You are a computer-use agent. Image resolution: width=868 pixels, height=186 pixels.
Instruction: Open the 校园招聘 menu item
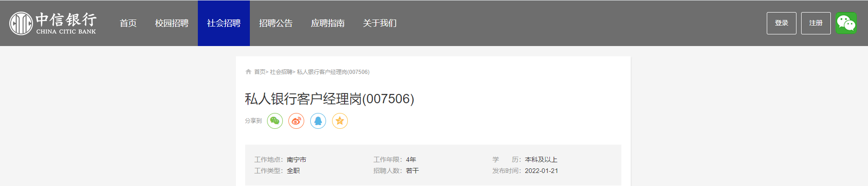[172, 23]
